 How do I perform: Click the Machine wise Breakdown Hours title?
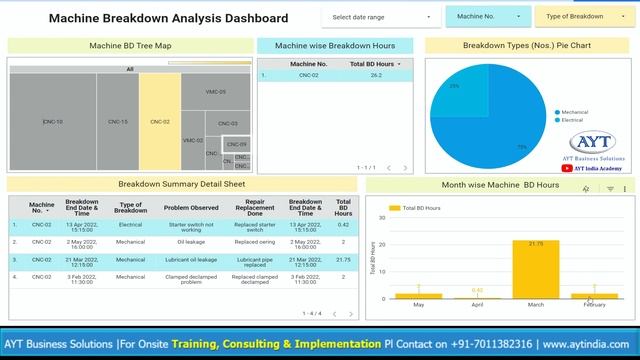pos(335,46)
